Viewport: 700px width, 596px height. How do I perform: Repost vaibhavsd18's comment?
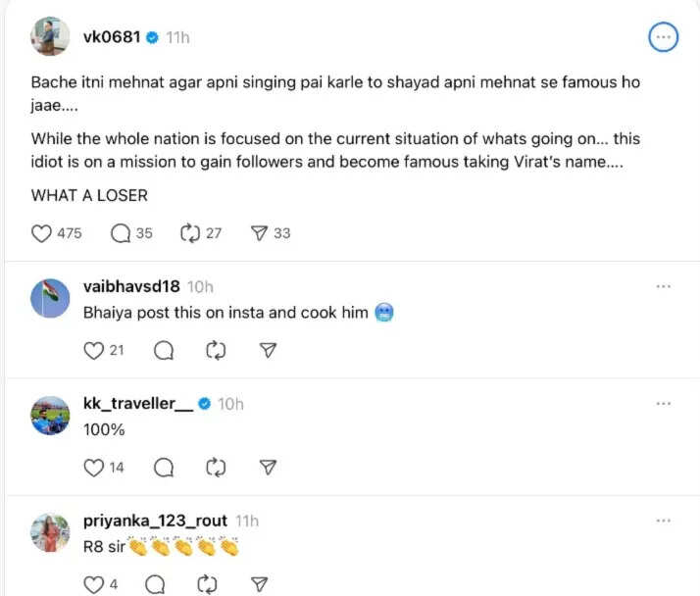(216, 350)
